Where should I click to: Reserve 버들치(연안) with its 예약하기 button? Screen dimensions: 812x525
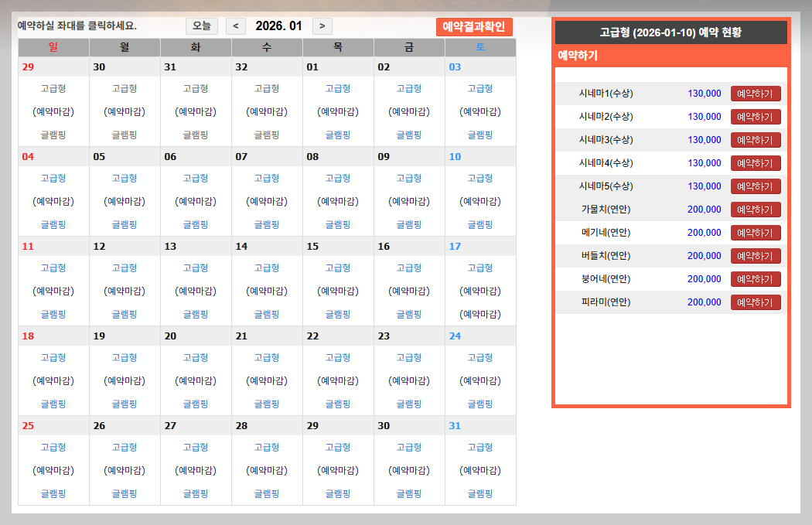point(756,256)
